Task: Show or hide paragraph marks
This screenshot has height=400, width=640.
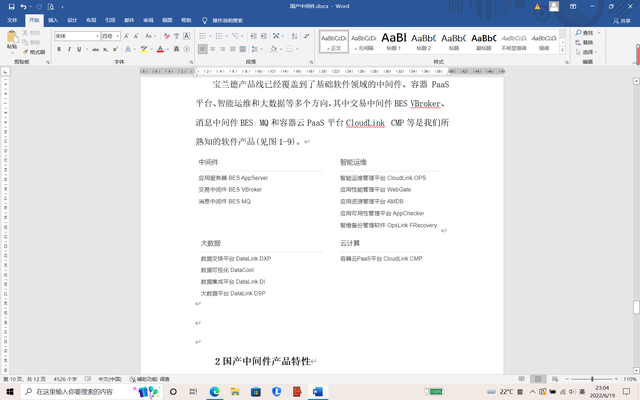Action: click(x=307, y=36)
